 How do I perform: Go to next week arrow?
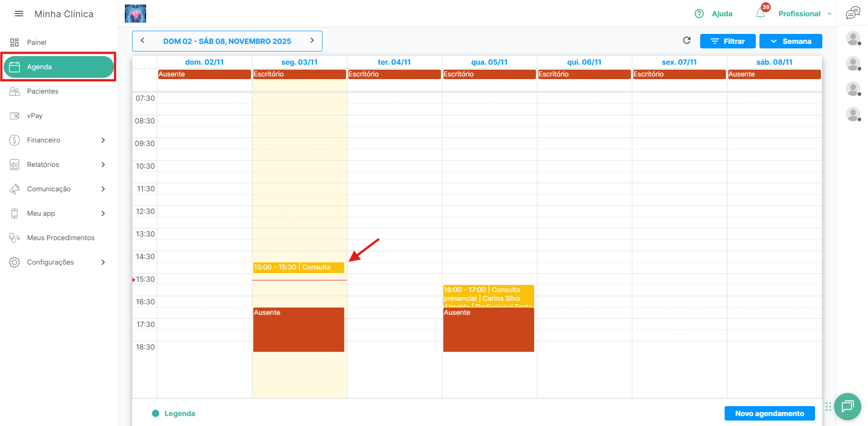312,41
